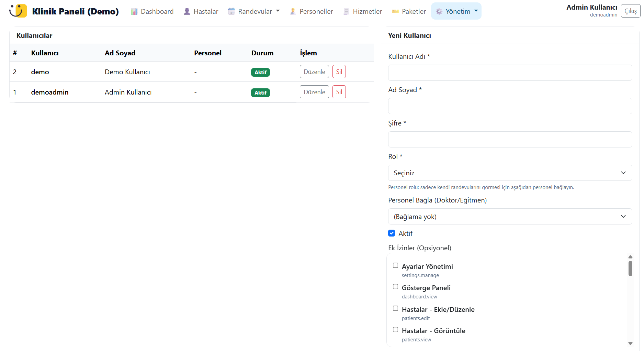Check the Gösterge Paneli permission
The width and height of the screenshot is (644, 351).
click(396, 287)
